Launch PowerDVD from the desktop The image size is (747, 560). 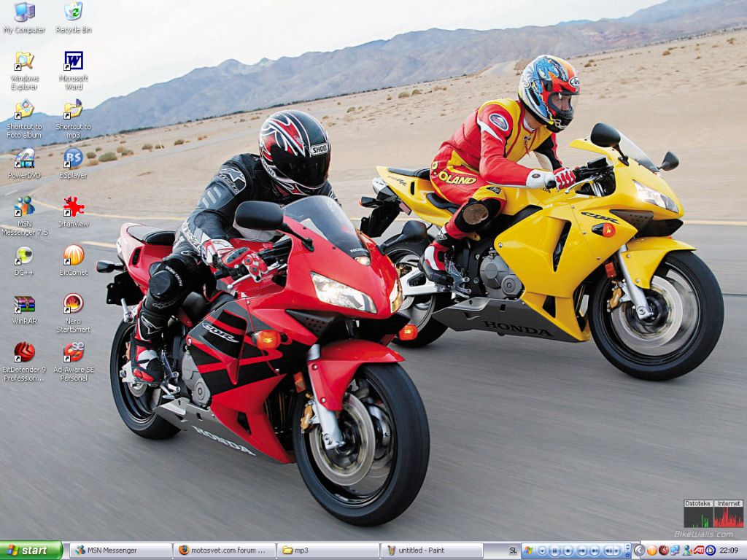[24, 163]
